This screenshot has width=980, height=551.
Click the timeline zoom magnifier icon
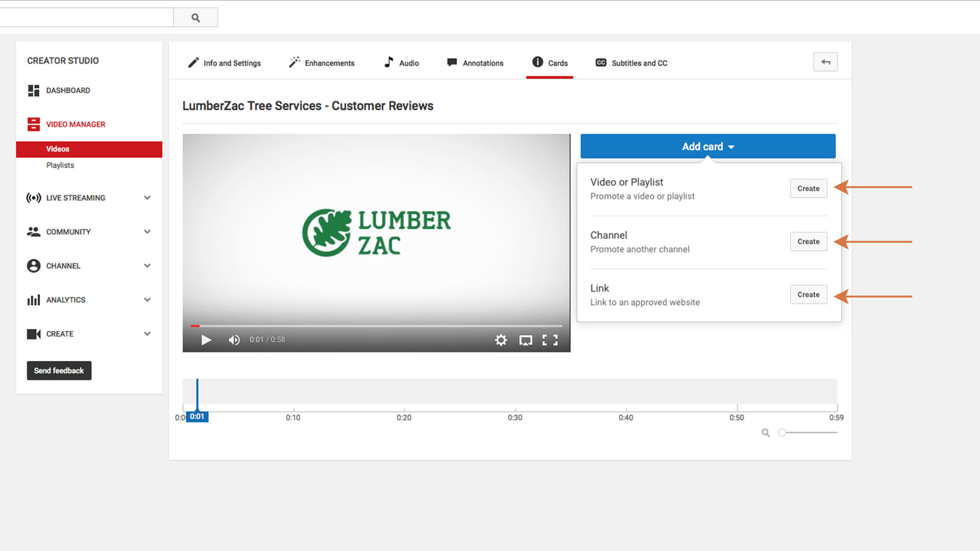pyautogui.click(x=765, y=433)
